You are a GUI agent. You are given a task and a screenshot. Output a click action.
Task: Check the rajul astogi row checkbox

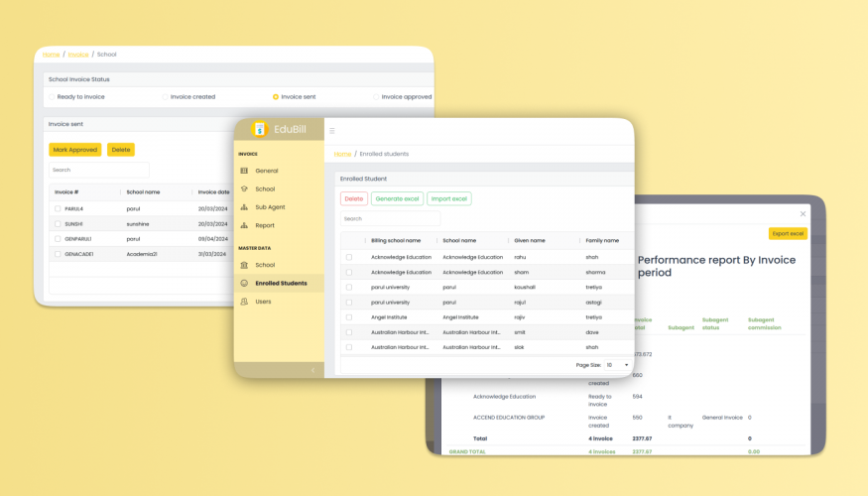point(349,303)
